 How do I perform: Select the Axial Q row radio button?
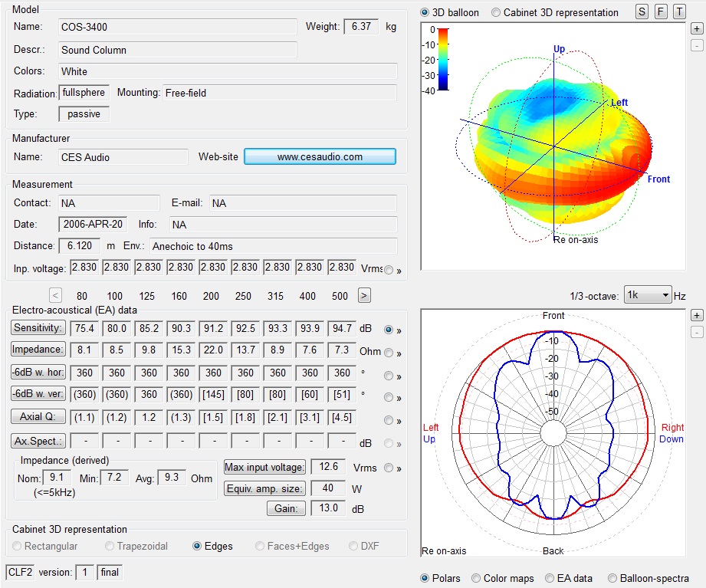tap(389, 420)
